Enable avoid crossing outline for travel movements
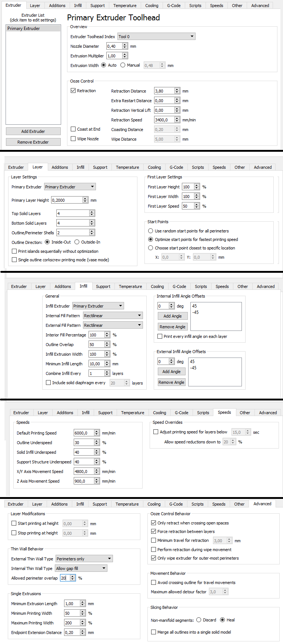The image size is (283, 644). click(x=154, y=583)
